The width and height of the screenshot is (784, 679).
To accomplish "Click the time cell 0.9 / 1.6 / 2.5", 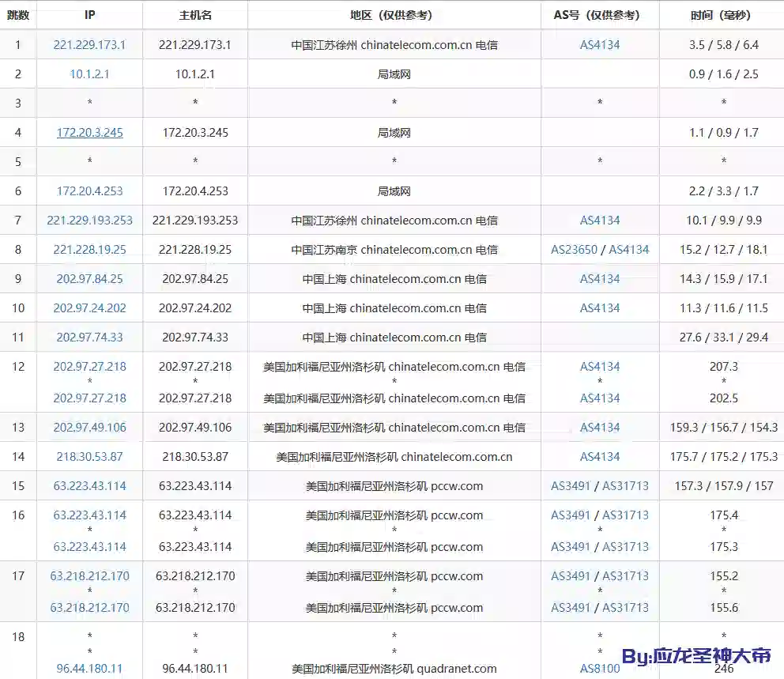I will coord(723,74).
